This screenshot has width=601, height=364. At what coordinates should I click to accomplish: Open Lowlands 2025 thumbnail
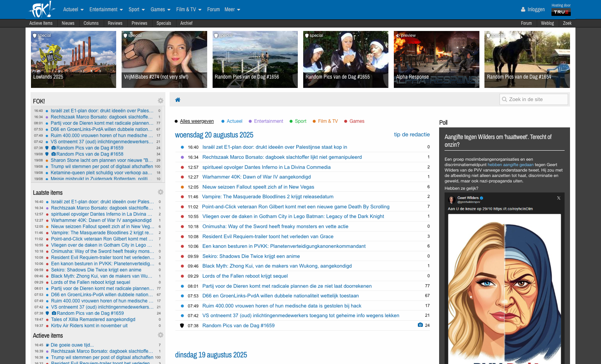click(74, 59)
